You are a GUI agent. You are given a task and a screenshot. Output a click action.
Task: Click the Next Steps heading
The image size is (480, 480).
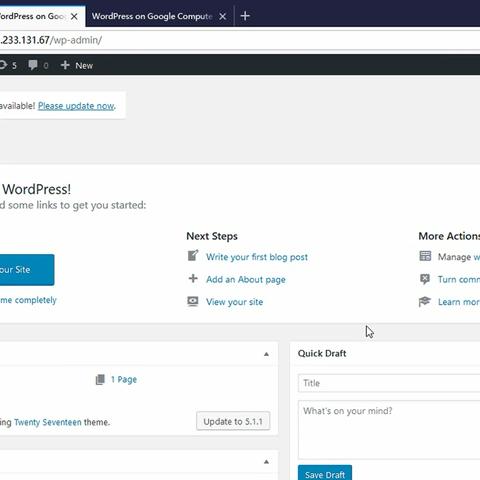click(212, 236)
